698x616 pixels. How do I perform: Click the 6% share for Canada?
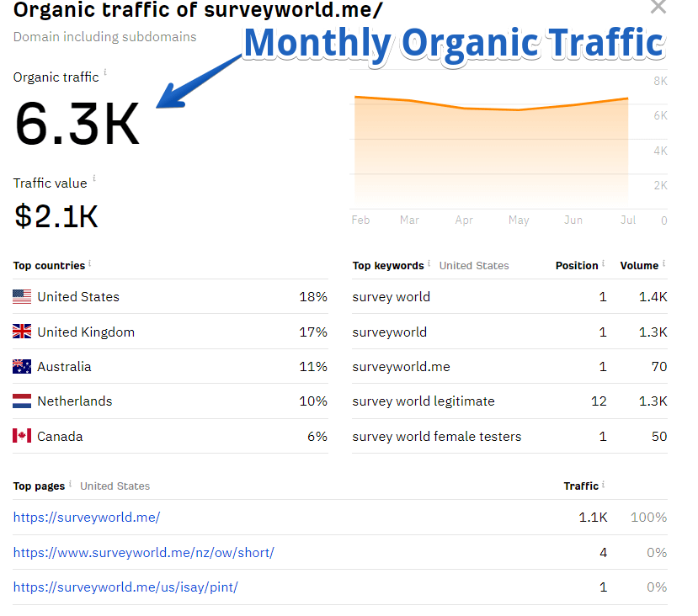(317, 436)
